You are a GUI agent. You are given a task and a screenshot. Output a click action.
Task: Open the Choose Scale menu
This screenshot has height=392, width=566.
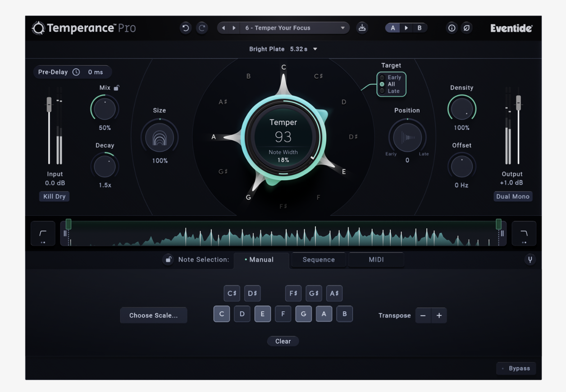[154, 315]
